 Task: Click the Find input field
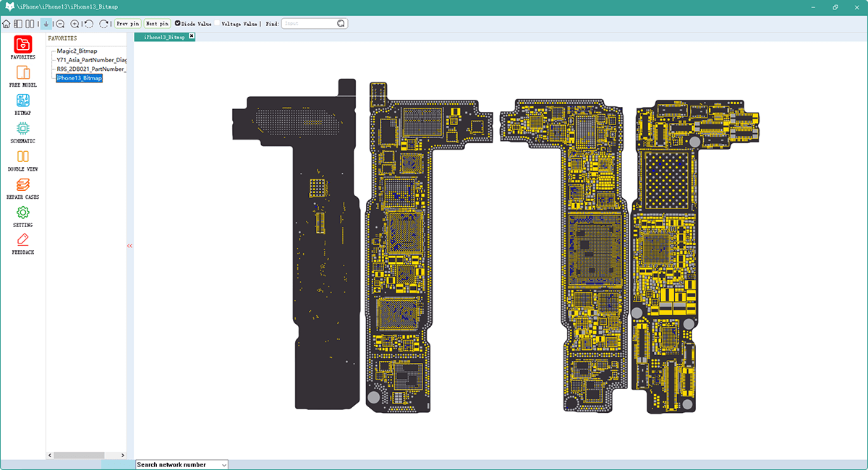point(309,24)
